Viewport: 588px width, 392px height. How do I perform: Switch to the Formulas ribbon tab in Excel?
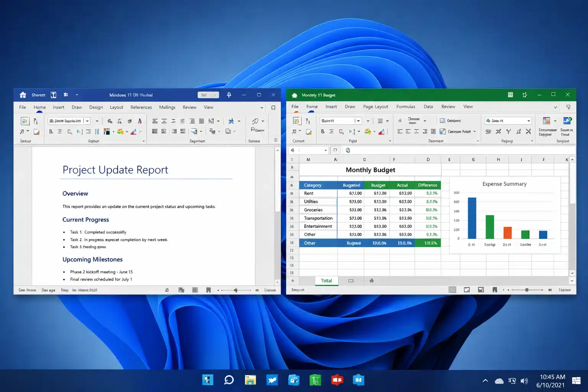[406, 106]
